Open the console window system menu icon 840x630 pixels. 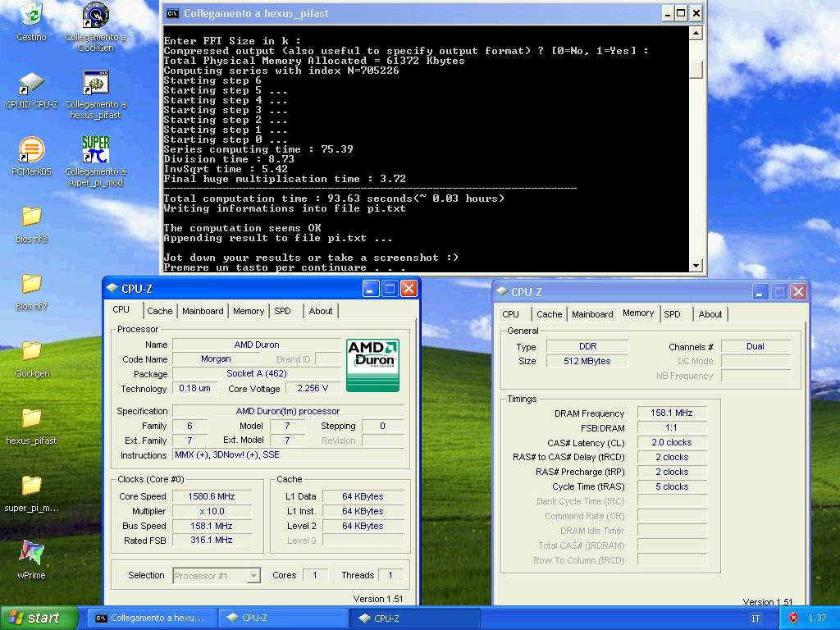[x=172, y=13]
